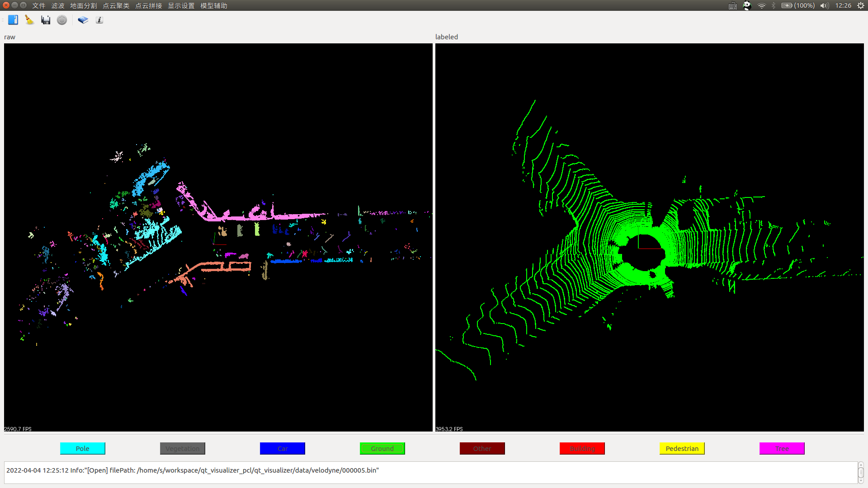Viewport: 868px width, 488px height.
Task: Click the italic i info icon
Action: [99, 20]
